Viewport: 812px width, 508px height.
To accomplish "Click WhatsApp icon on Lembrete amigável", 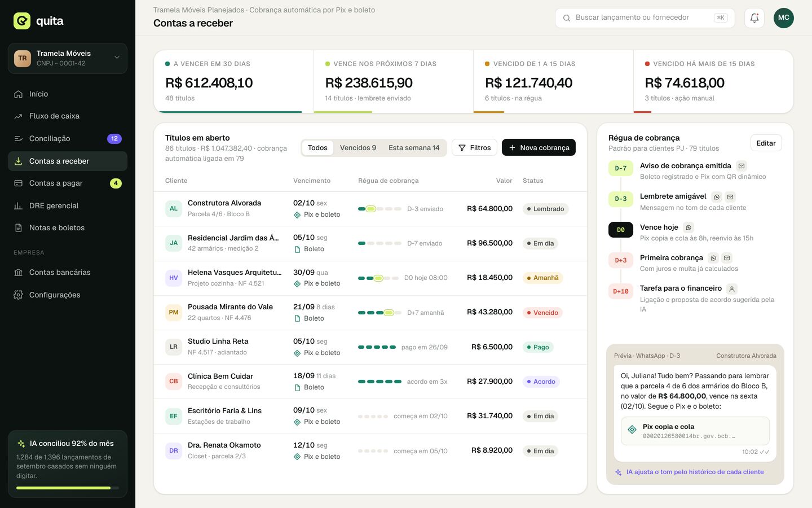I will click(x=717, y=197).
